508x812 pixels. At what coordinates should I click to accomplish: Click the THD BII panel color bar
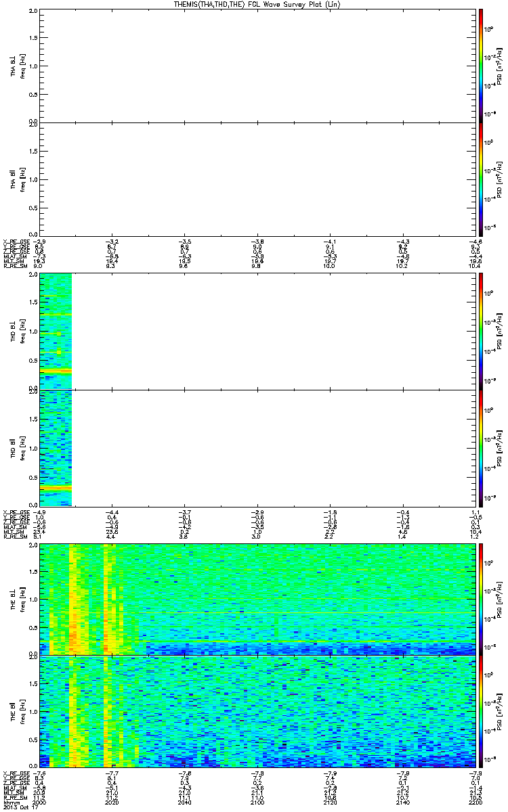[x=480, y=447]
